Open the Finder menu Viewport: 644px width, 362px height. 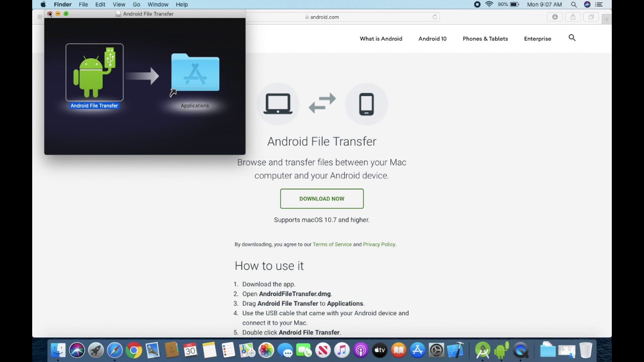click(x=63, y=5)
